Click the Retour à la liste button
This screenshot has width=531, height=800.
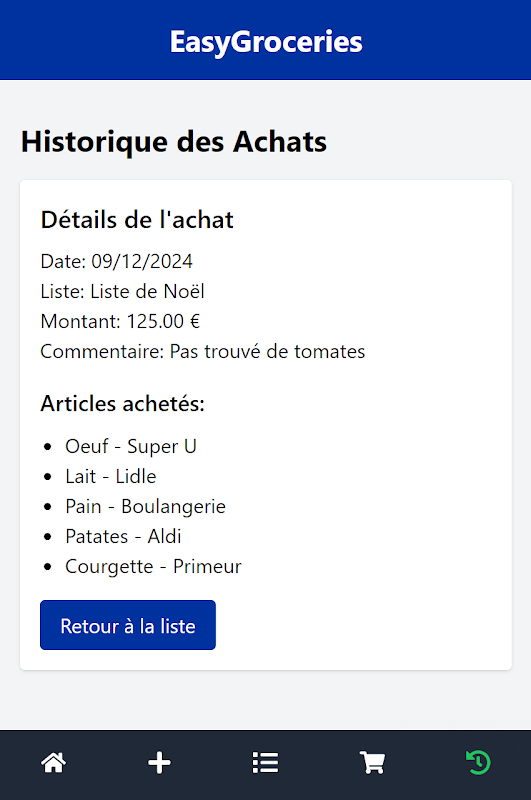click(x=128, y=625)
